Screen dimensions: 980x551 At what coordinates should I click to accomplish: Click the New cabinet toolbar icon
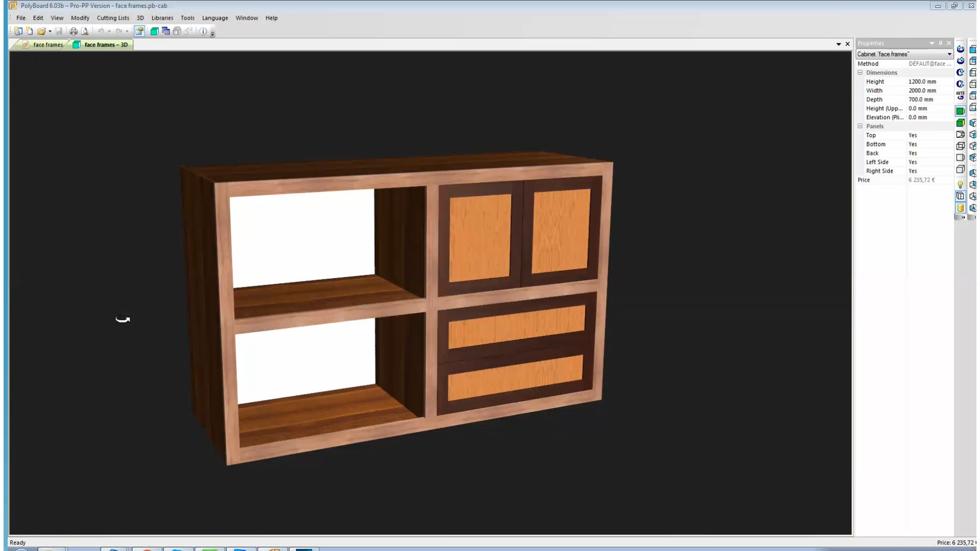pos(18,31)
